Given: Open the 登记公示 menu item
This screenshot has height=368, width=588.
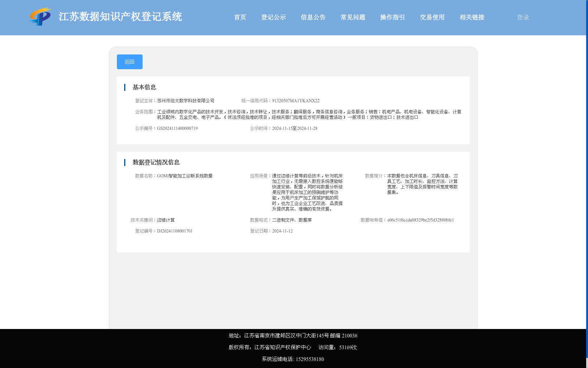Looking at the screenshot, I should click(x=273, y=17).
